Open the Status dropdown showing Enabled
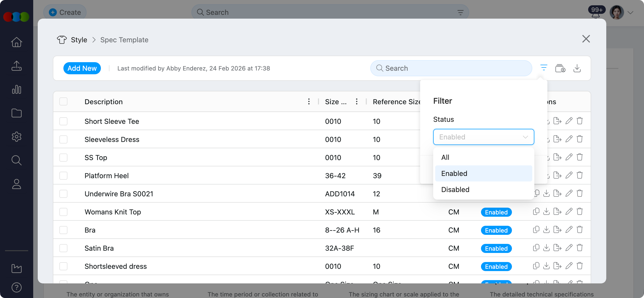644x298 pixels. pyautogui.click(x=483, y=137)
